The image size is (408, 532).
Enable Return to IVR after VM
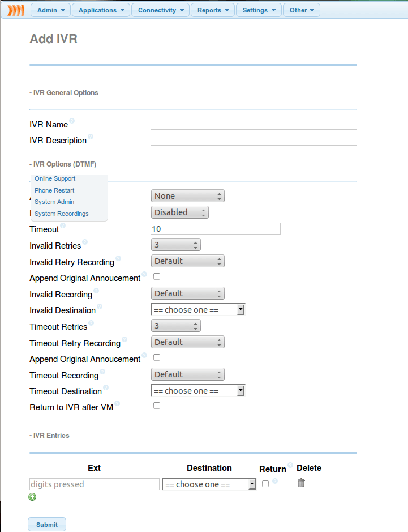(x=157, y=405)
